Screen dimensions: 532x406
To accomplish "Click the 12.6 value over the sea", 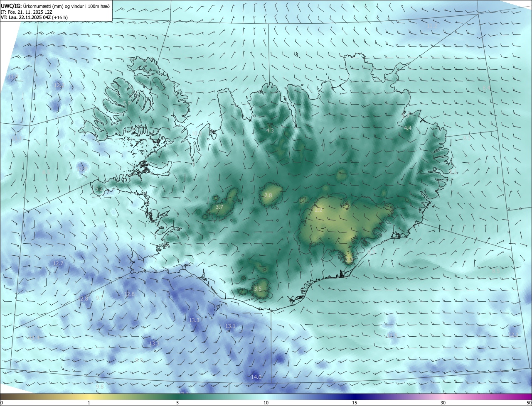I will [130, 294].
